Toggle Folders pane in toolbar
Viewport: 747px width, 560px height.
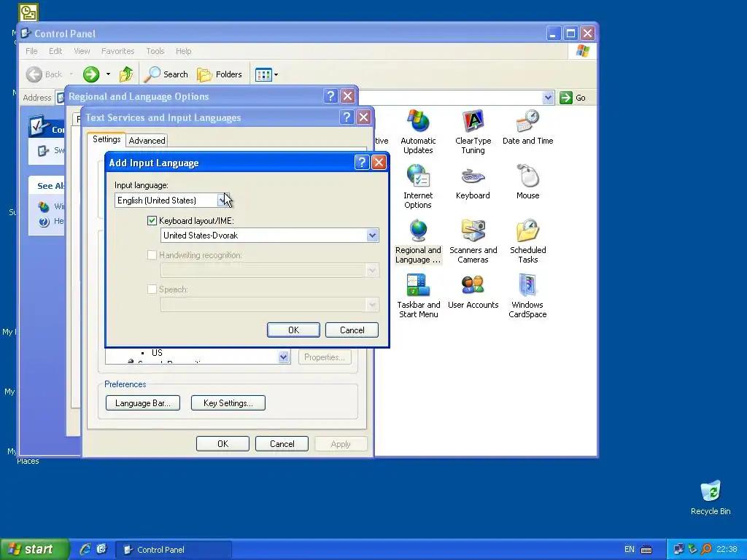220,74
